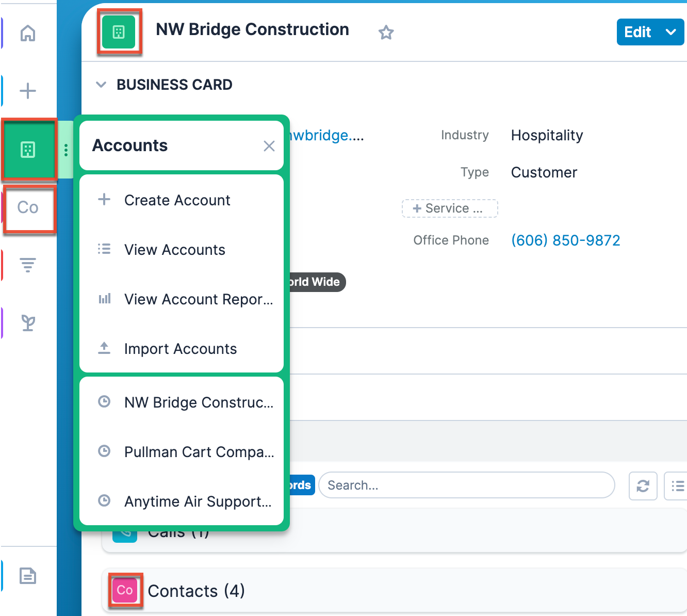Click the Edit button
This screenshot has height=616, width=687.
pos(637,32)
